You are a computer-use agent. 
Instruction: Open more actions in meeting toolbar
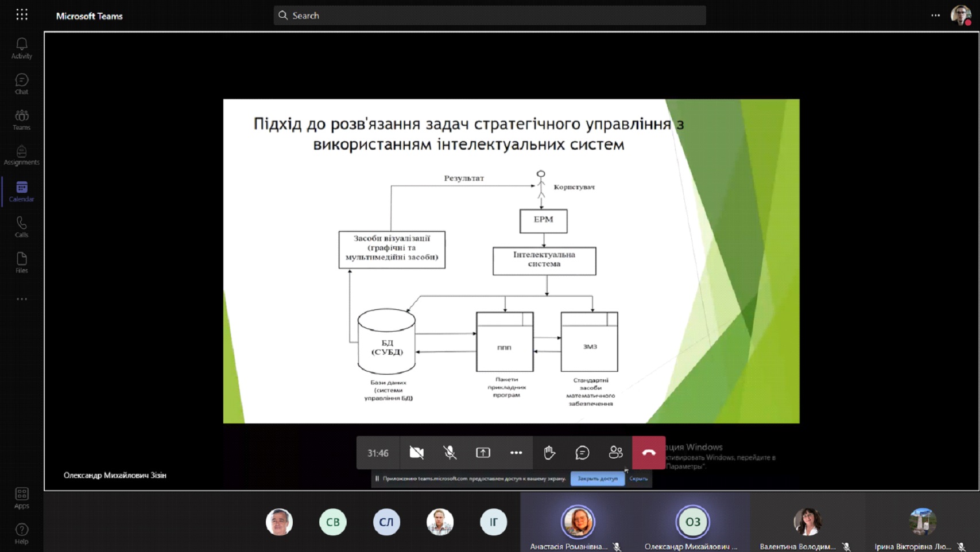point(516,453)
